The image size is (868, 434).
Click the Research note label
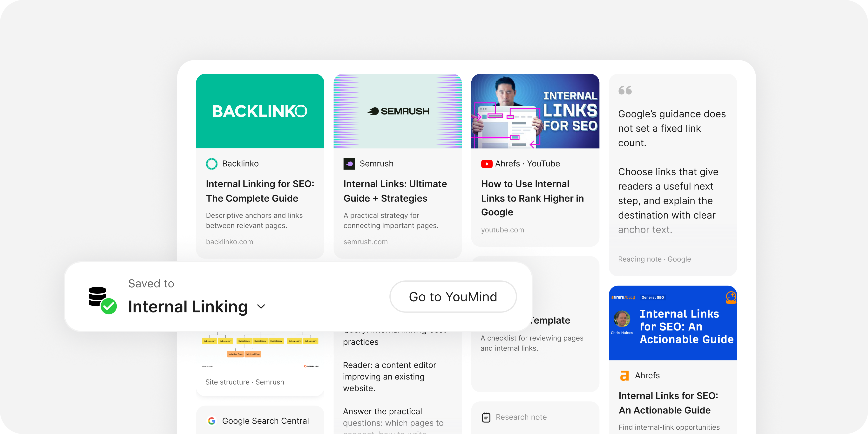click(x=521, y=417)
